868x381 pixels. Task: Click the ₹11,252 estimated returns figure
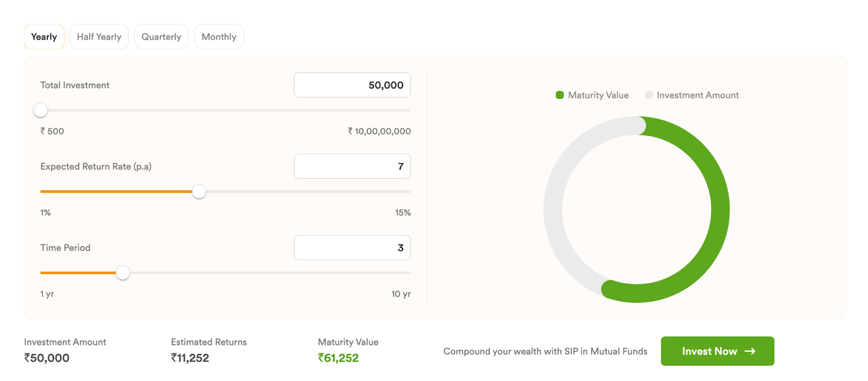tap(190, 358)
